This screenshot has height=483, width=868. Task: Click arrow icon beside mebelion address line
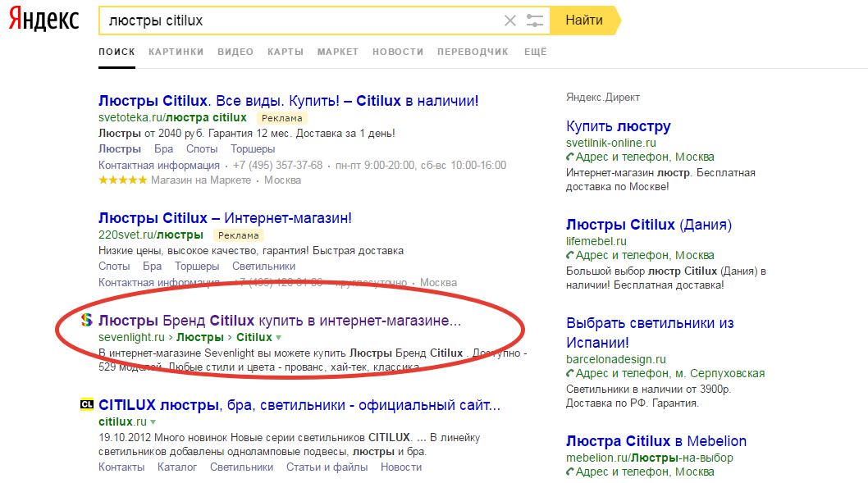click(x=570, y=472)
